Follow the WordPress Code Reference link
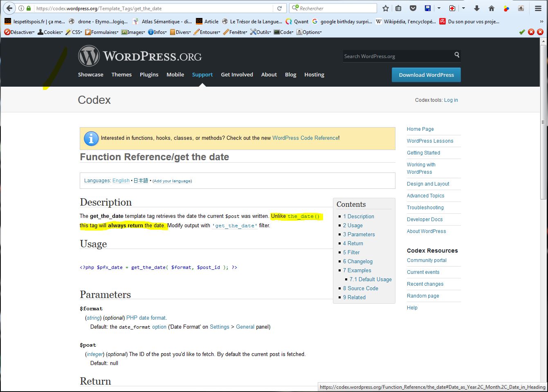The image size is (548, 392). pos(305,138)
